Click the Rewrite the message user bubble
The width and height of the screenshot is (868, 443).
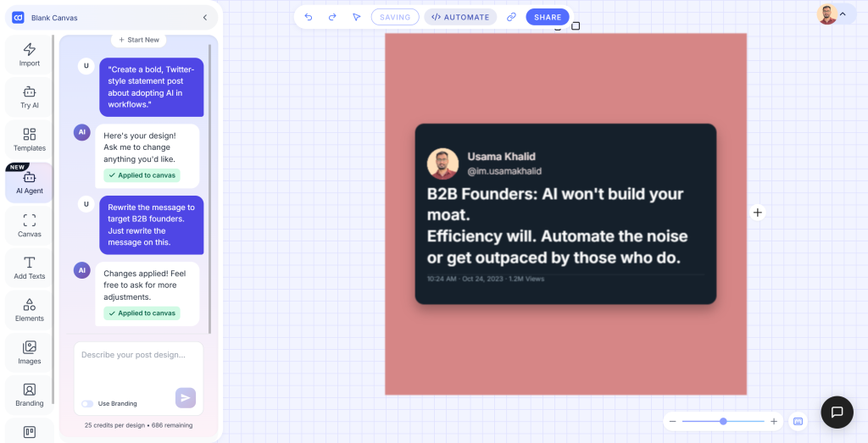pos(152,224)
